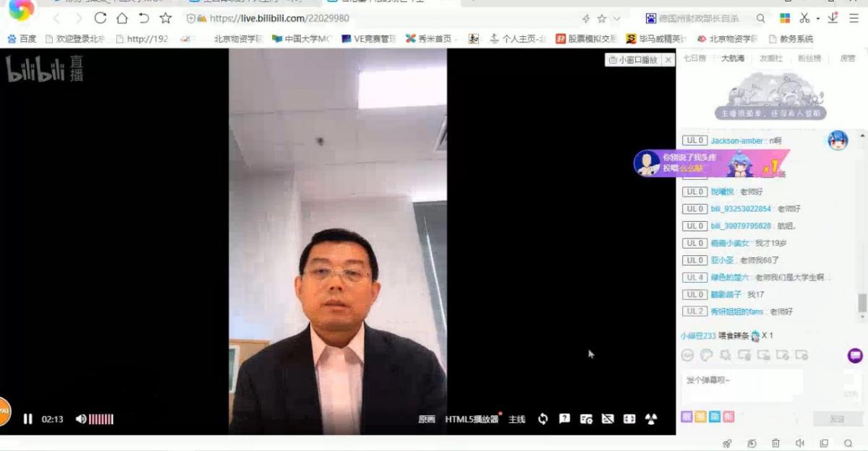Click the refresh stream icon in player

click(542, 419)
